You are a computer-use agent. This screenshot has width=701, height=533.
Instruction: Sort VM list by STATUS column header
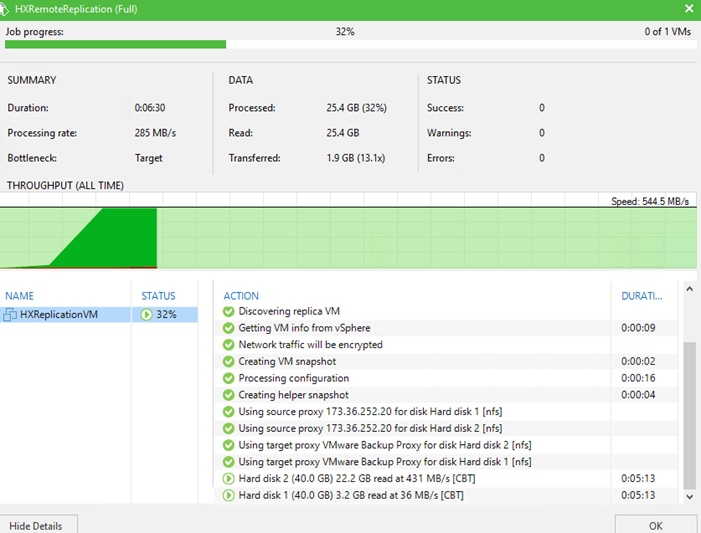point(158,296)
